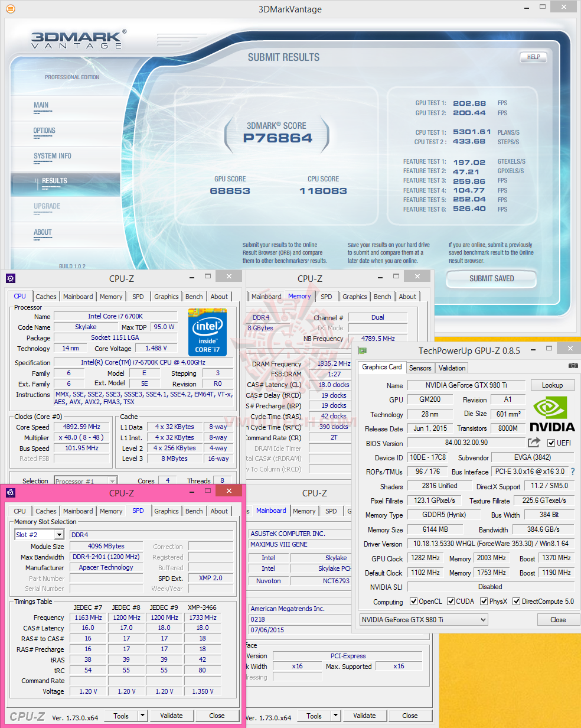Click the Lookup button in GPU-Z
Viewport: 581px width, 728px height.
pyautogui.click(x=552, y=385)
